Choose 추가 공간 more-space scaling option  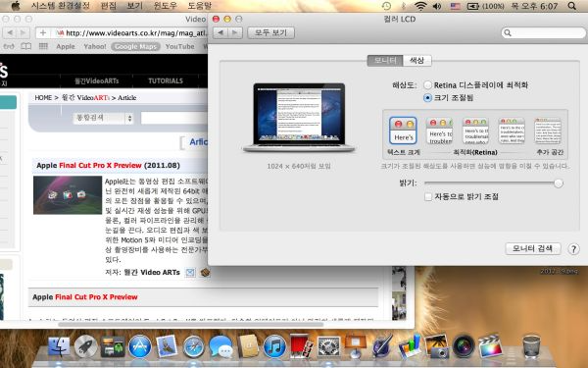(x=548, y=131)
